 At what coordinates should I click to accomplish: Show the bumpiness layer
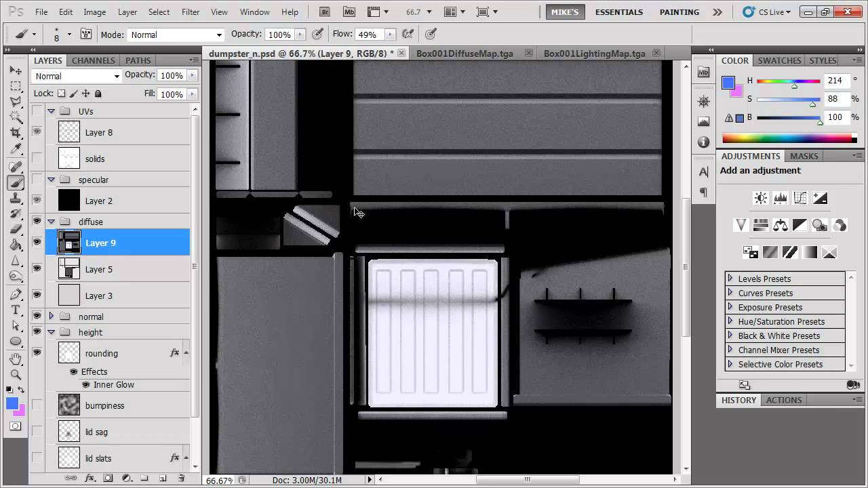click(37, 405)
